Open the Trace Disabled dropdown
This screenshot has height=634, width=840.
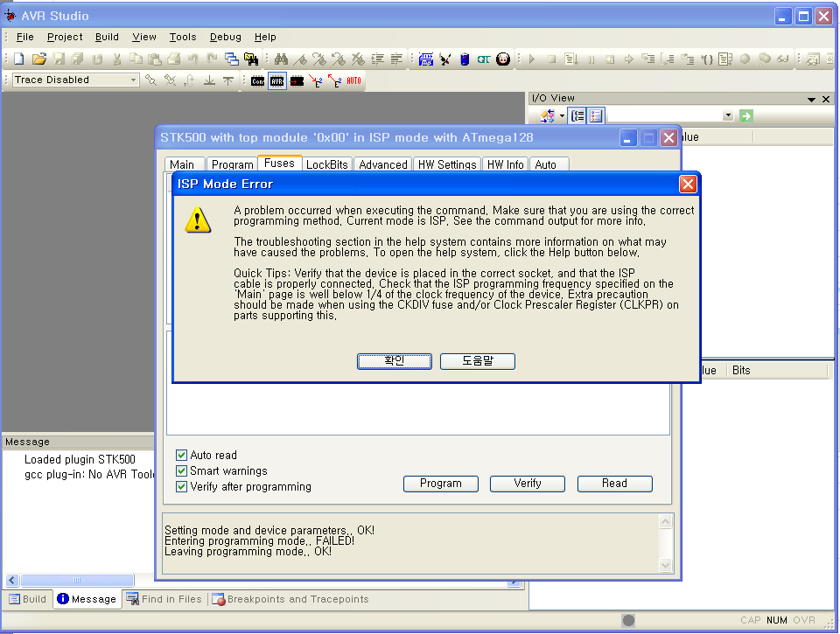pyautogui.click(x=134, y=80)
